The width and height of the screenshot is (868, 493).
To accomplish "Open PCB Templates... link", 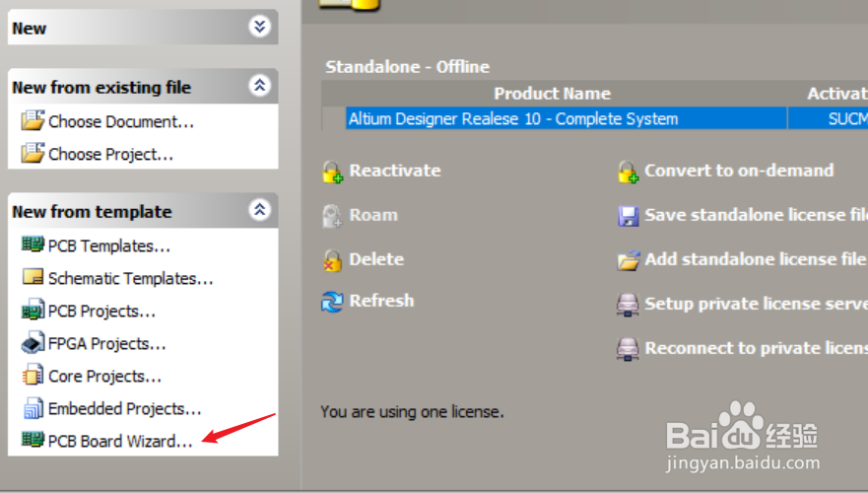I will click(109, 246).
